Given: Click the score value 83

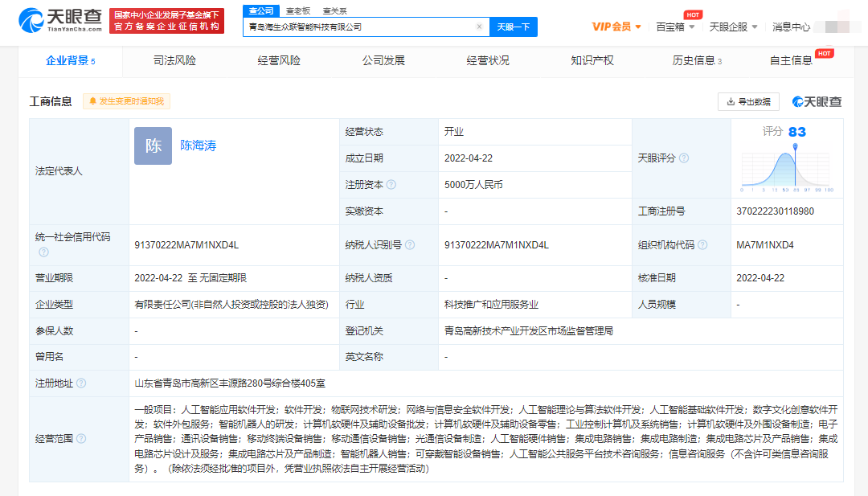Looking at the screenshot, I should pos(797,132).
